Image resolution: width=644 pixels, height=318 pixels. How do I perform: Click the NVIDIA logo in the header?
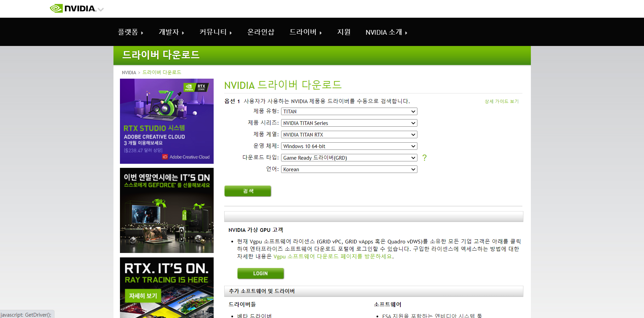73,9
